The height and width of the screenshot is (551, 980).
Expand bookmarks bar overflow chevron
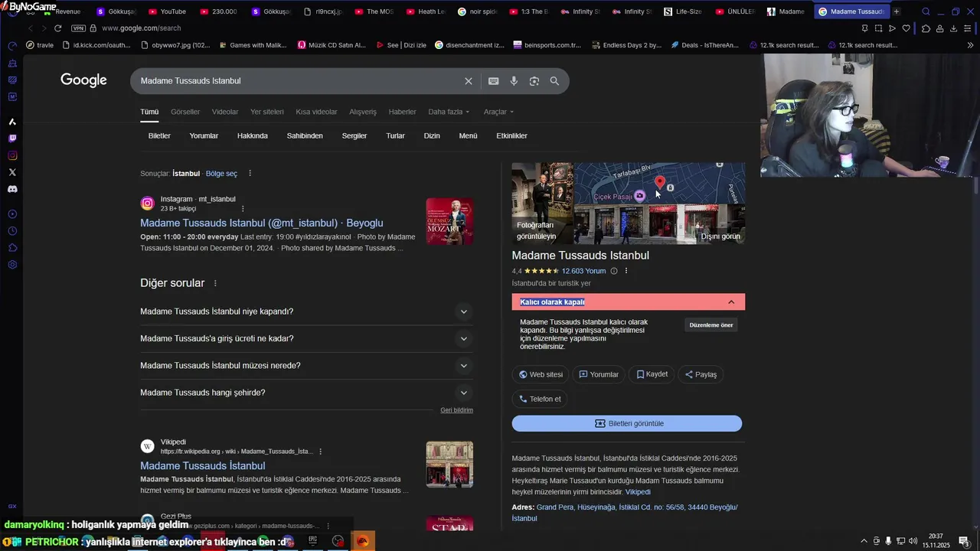(x=971, y=45)
